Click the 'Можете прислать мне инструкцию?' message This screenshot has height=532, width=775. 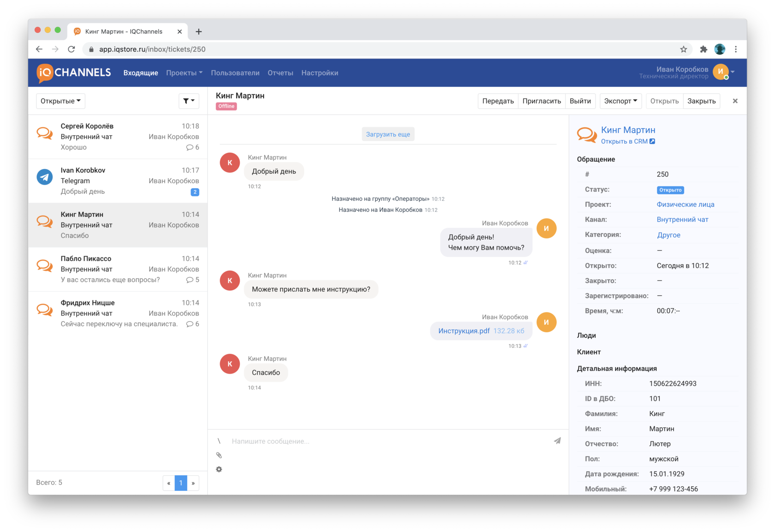[x=311, y=289]
